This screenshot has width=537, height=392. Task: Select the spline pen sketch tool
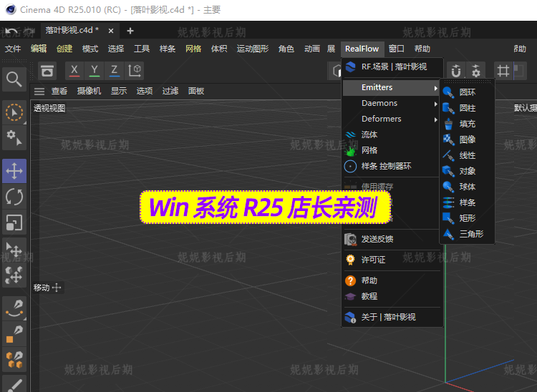pos(14,308)
